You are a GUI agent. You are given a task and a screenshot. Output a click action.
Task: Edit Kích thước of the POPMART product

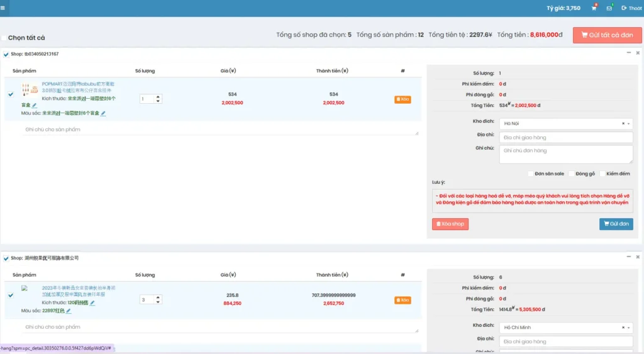pos(35,105)
